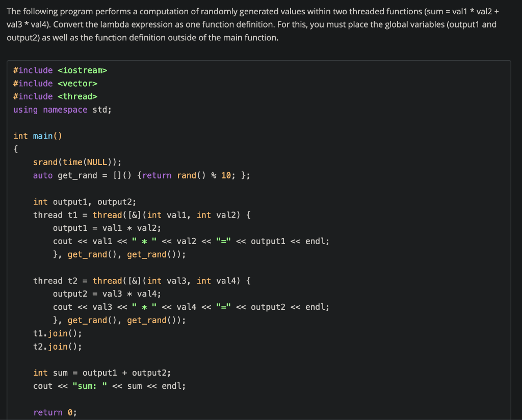This screenshot has height=420, width=522.
Task: Click the opening brace under int main()
Action: 15,149
